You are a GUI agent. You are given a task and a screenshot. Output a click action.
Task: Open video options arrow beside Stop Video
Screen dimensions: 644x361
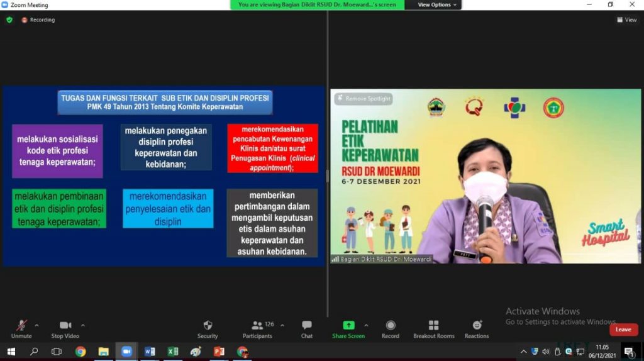(83, 325)
